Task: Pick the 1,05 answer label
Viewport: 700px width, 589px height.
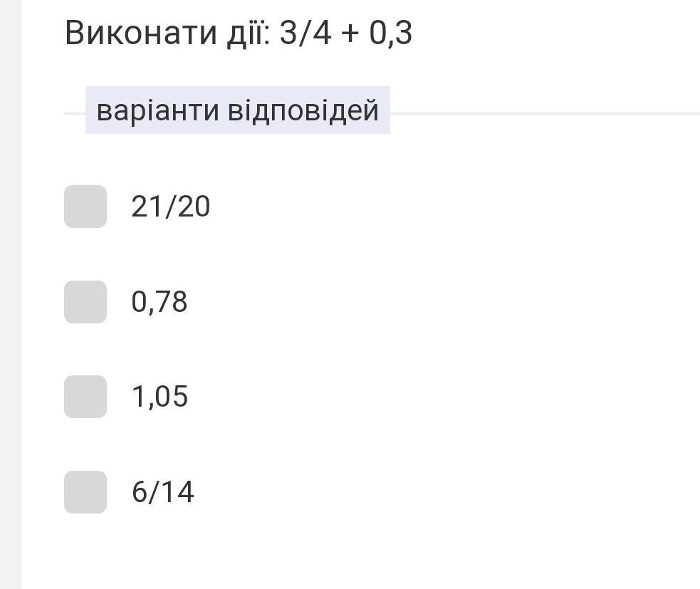Action: click(160, 397)
